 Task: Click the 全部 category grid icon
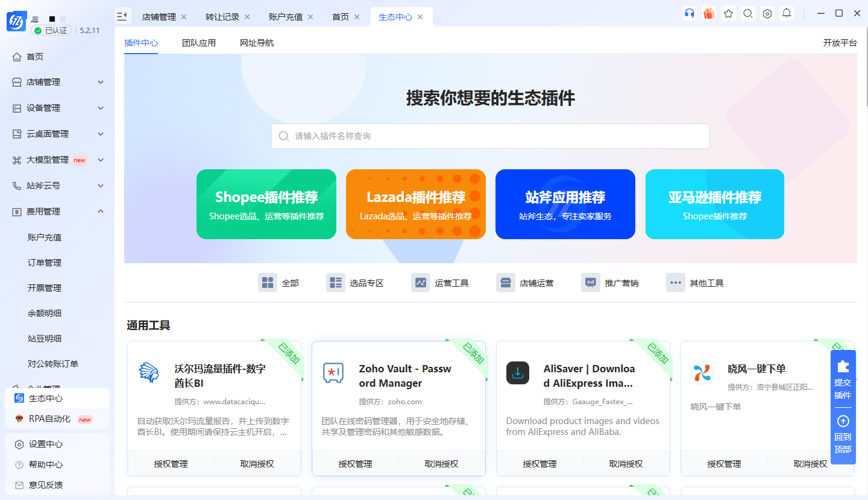tap(268, 283)
